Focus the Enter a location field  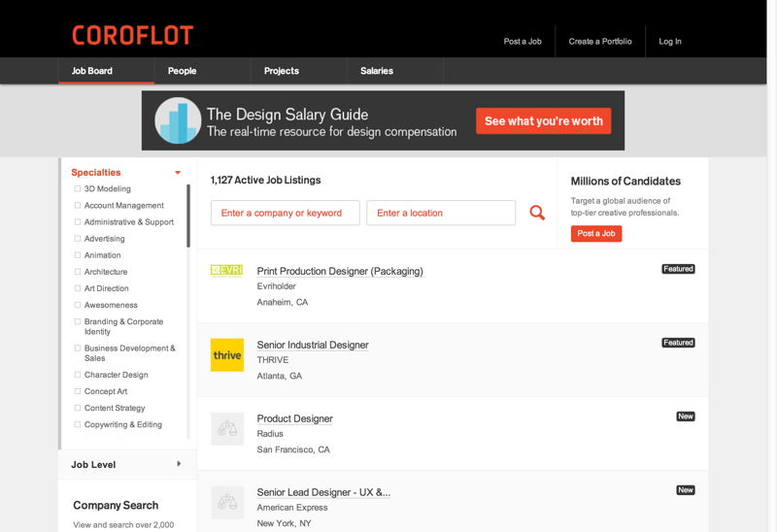(441, 213)
